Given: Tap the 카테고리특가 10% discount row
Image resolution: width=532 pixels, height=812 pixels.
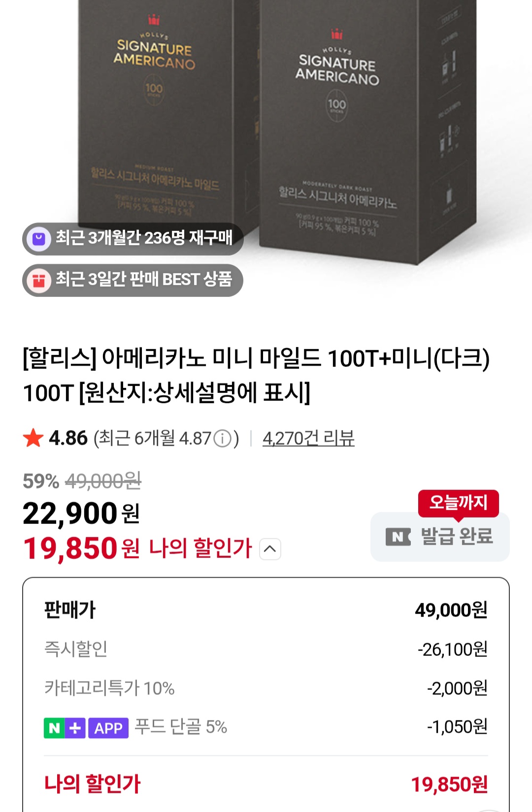Looking at the screenshot, I should point(266,688).
